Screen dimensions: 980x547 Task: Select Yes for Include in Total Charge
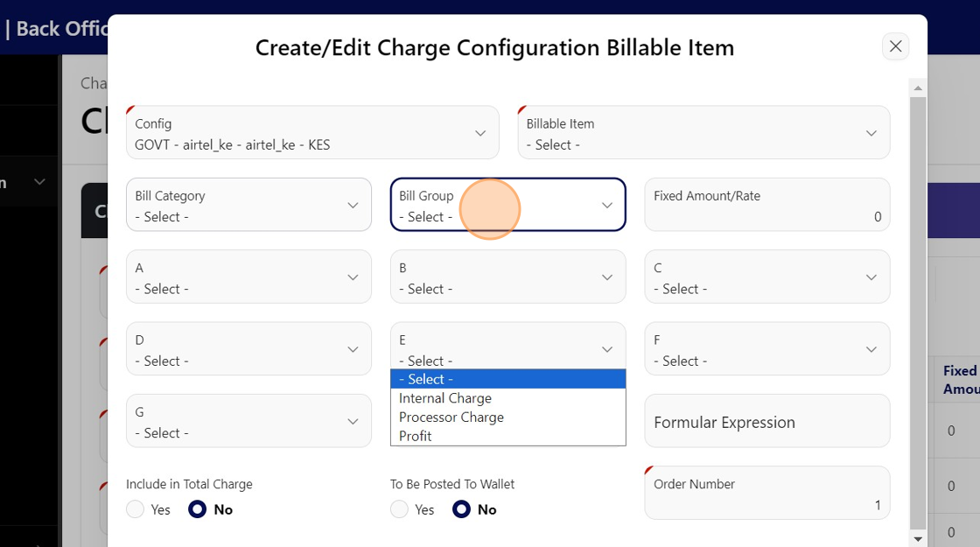tap(136, 509)
